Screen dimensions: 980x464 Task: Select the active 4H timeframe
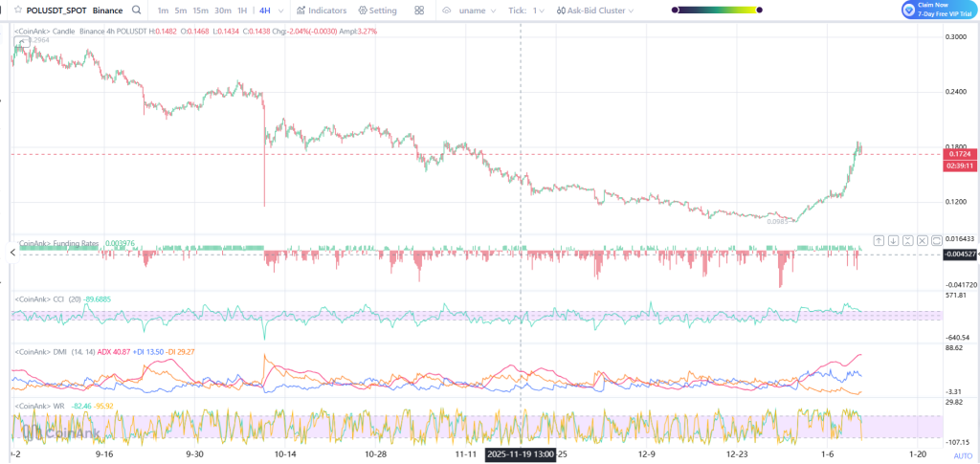(x=264, y=11)
